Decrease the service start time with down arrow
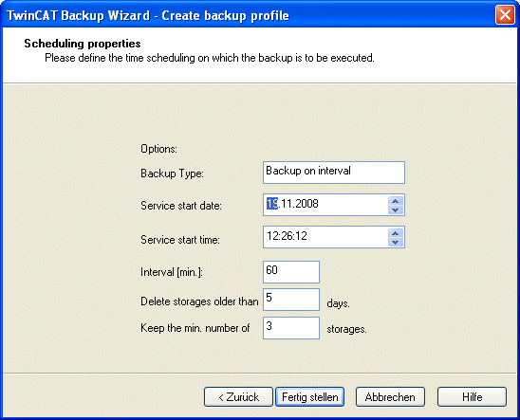 pyautogui.click(x=396, y=242)
